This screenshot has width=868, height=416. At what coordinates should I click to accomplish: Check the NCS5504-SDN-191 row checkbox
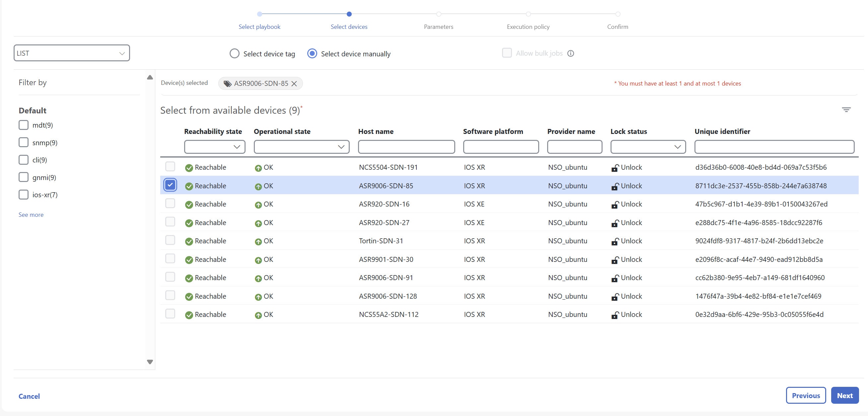(170, 166)
